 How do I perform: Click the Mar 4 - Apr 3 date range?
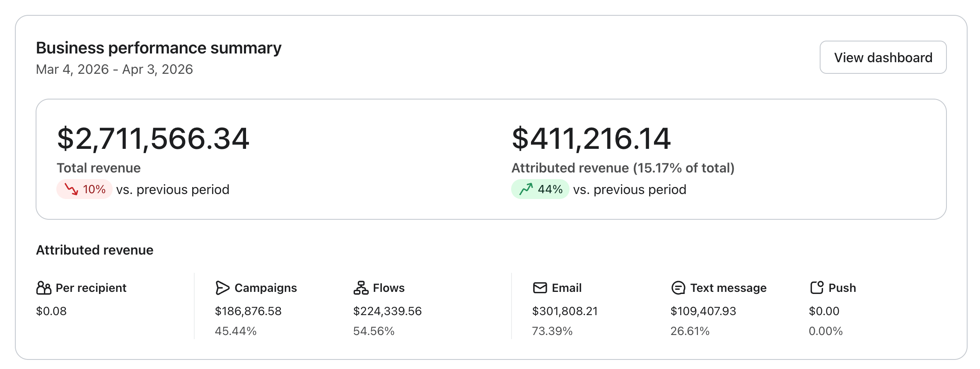pos(114,69)
